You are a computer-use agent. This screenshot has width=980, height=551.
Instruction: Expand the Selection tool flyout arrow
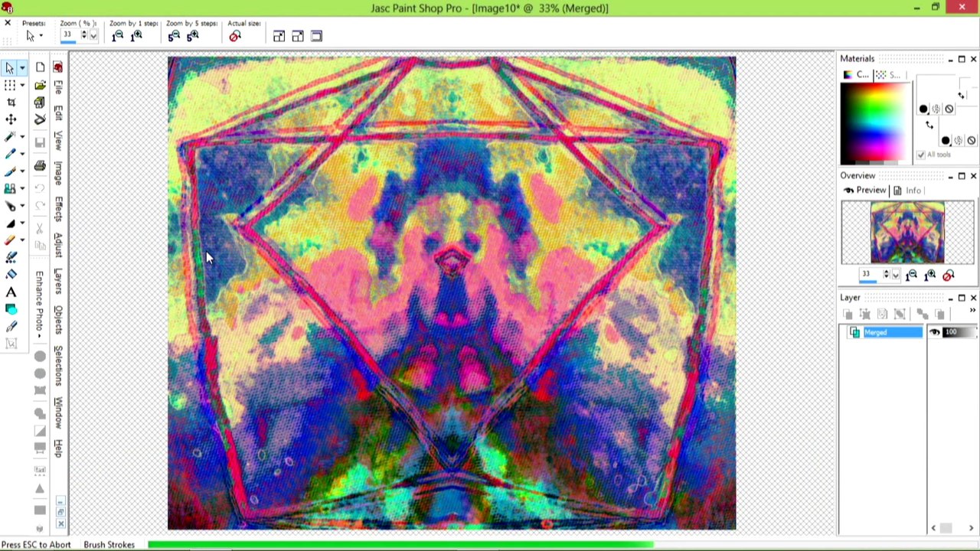click(22, 85)
